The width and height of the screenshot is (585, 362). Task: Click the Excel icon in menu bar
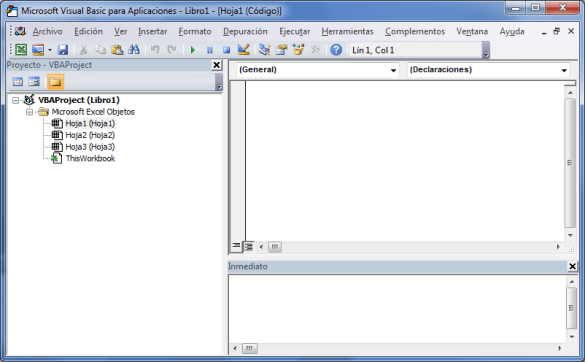point(20,31)
